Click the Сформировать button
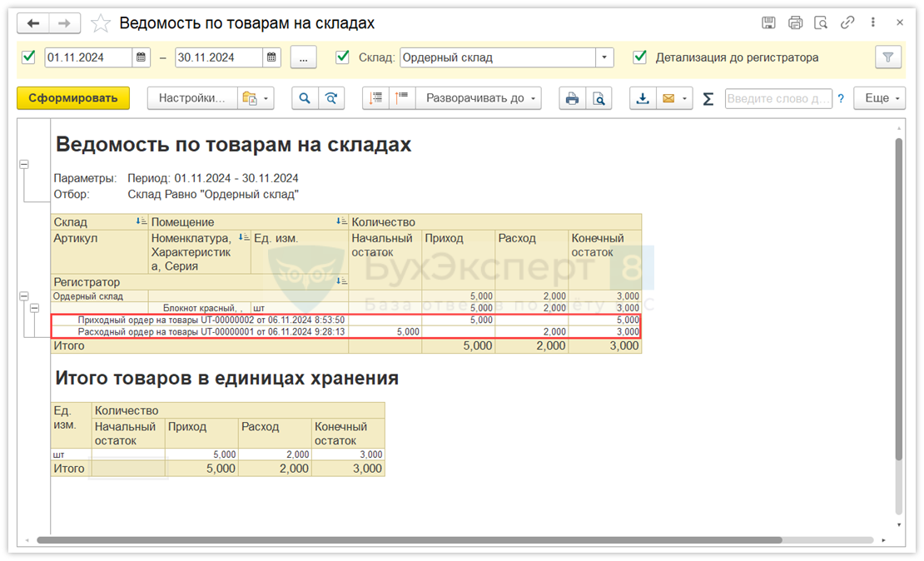Viewport: 924px width, 561px height. pos(73,98)
